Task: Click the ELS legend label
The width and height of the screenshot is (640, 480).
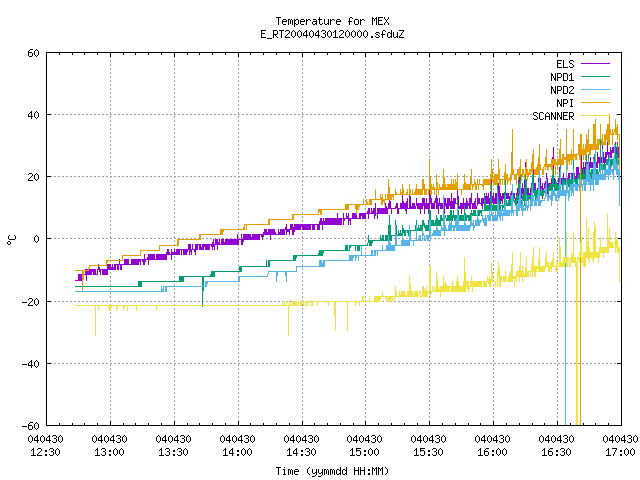Action: coord(565,64)
